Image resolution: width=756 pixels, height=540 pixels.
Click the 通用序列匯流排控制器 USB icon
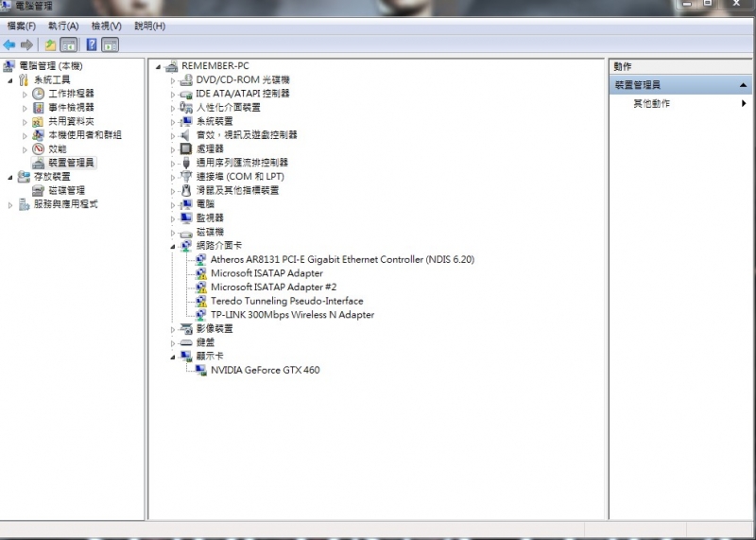(186, 163)
